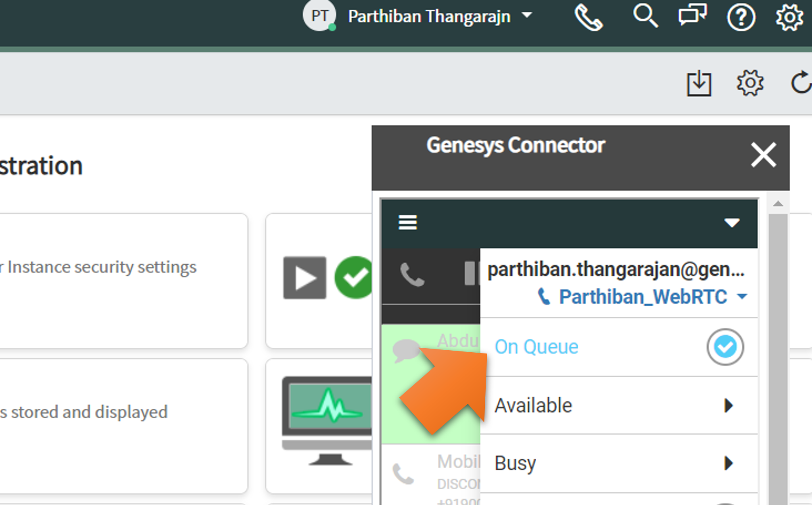Click the connector scrollbar up arrow

pyautogui.click(x=778, y=204)
